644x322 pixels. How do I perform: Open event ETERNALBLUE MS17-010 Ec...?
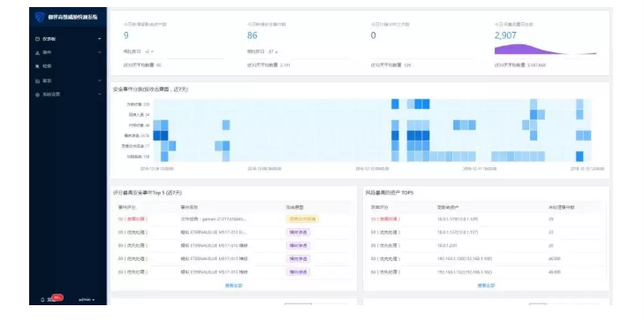[x=213, y=233]
